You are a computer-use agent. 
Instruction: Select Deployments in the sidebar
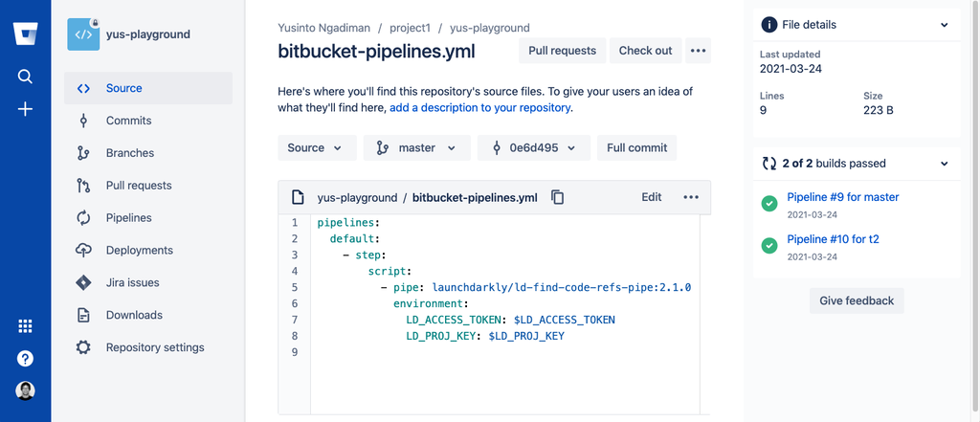pos(139,251)
